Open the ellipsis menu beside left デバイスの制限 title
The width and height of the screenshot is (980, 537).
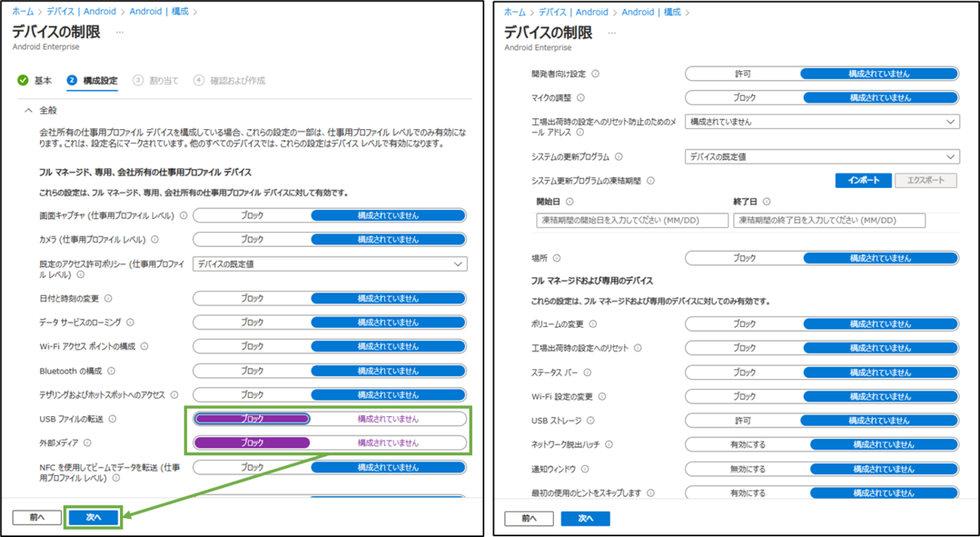tap(119, 32)
